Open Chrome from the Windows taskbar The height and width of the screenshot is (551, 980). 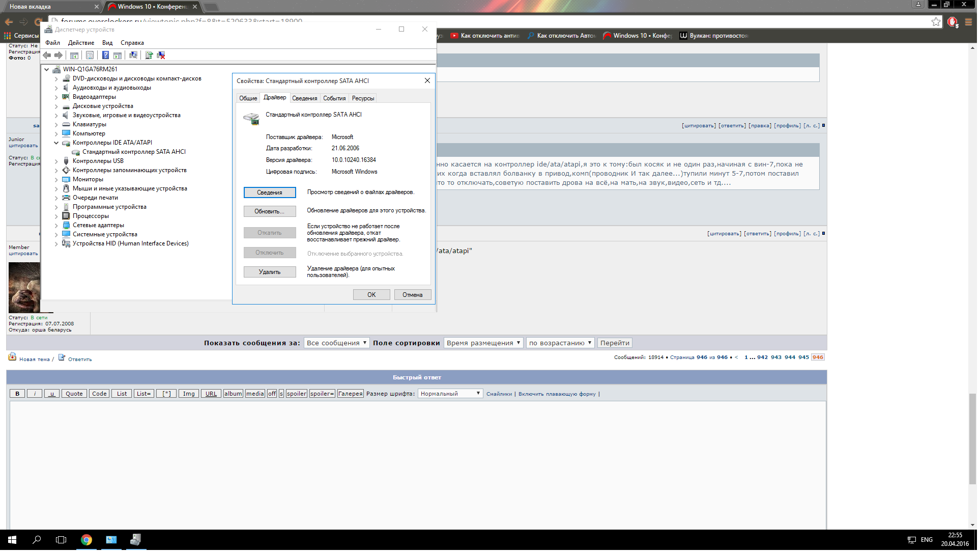[87, 540]
